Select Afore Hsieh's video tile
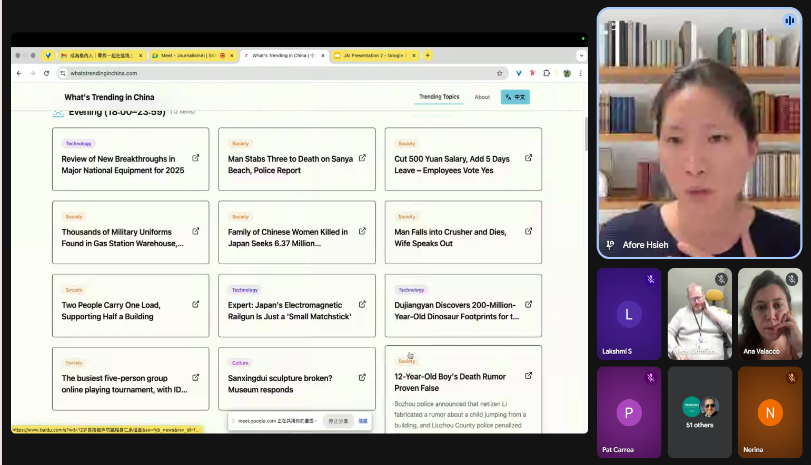Image resolution: width=811 pixels, height=465 pixels. coord(699,133)
